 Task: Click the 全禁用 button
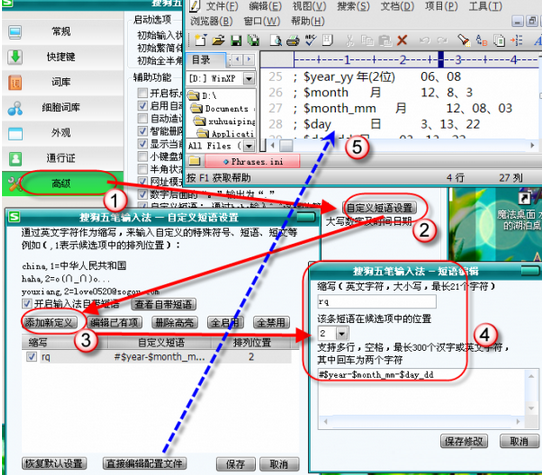pos(271,323)
